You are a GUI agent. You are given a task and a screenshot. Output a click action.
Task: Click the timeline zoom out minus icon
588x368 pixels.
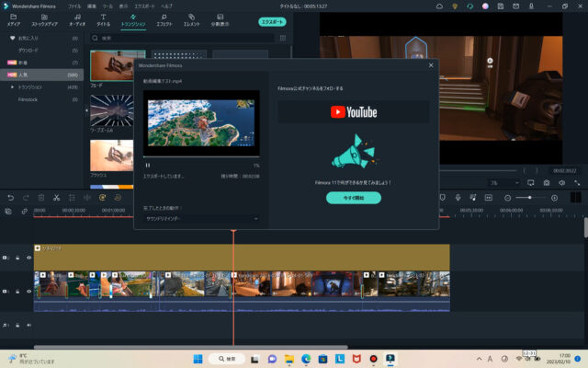[x=508, y=198]
